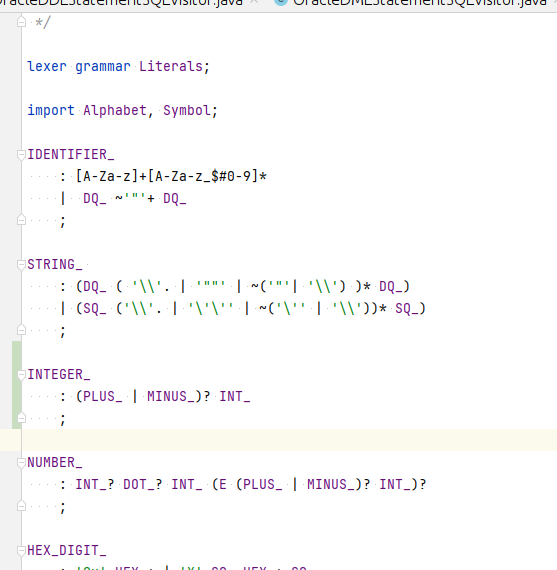Click the first DQ_ in the IDENTIFIER_ rule

tap(95, 199)
